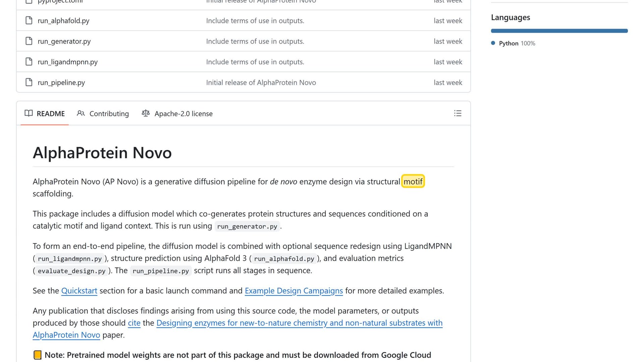This screenshot has width=644, height=362.
Task: Click the blue Languages progress bar
Action: pyautogui.click(x=559, y=31)
